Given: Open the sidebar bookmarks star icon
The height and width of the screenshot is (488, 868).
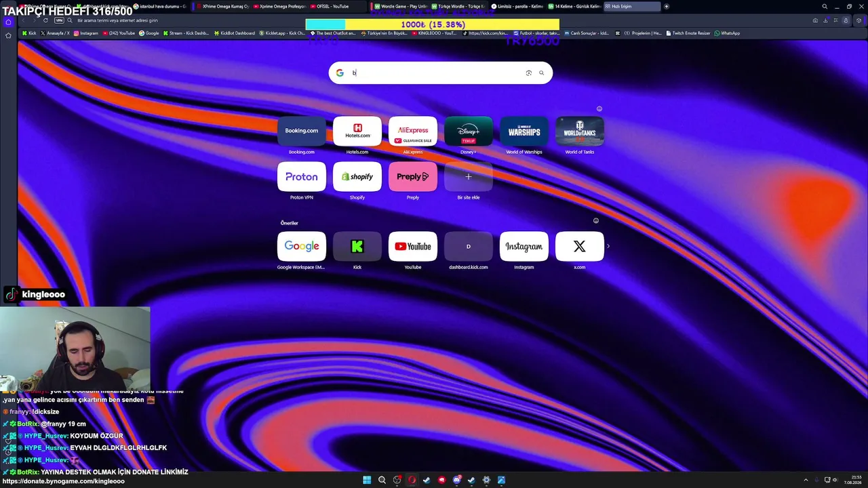Looking at the screenshot, I should pyautogui.click(x=8, y=35).
